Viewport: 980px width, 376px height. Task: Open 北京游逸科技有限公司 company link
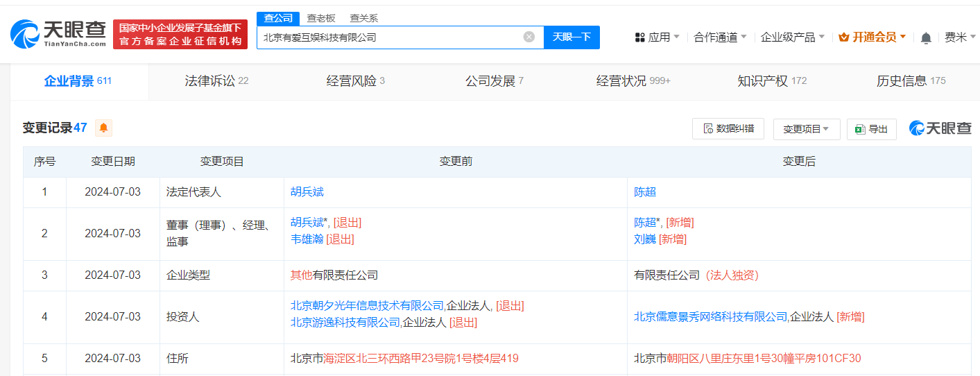coord(345,323)
